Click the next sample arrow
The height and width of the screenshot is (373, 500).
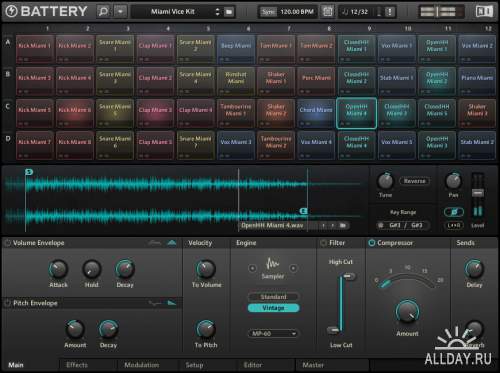pos(332,226)
